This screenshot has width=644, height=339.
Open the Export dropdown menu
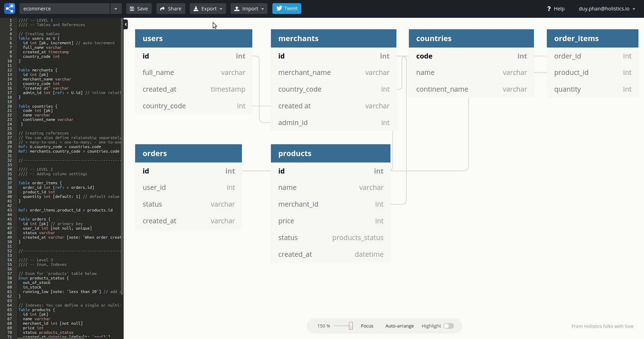221,8
